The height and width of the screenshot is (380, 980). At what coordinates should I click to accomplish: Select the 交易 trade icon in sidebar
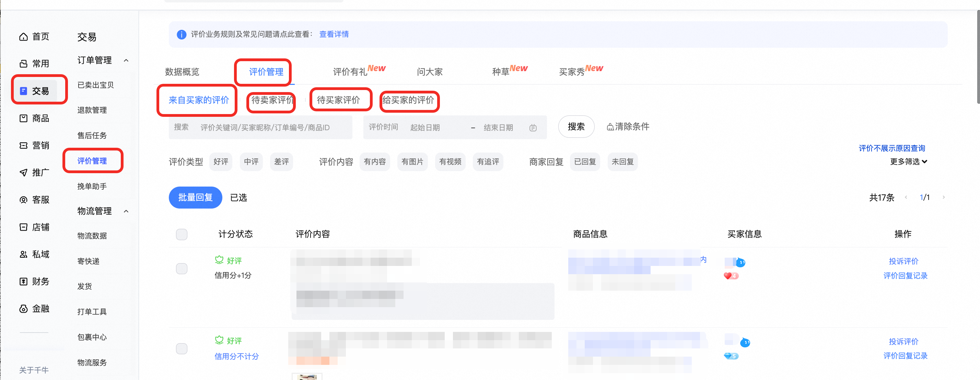pos(24,91)
